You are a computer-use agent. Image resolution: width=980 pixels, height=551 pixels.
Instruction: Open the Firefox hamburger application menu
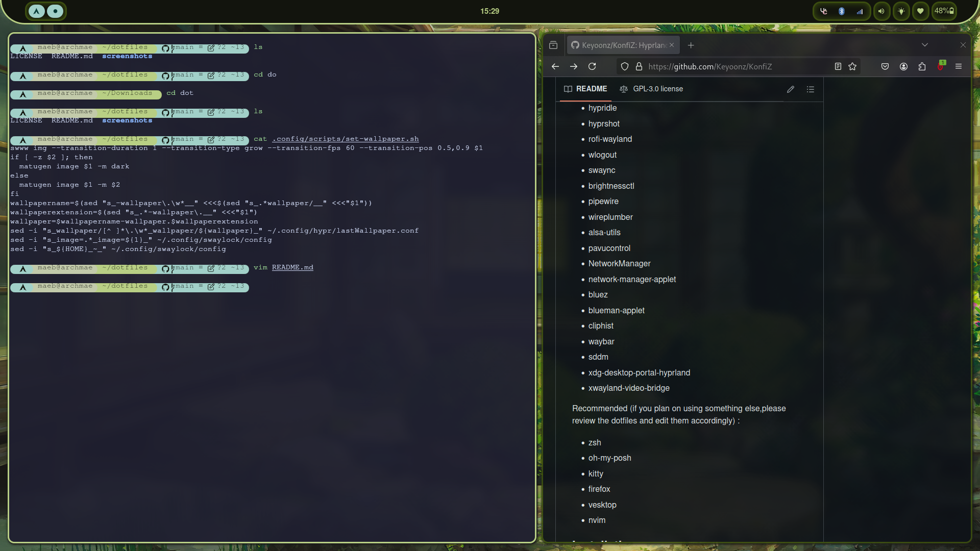[959, 66]
